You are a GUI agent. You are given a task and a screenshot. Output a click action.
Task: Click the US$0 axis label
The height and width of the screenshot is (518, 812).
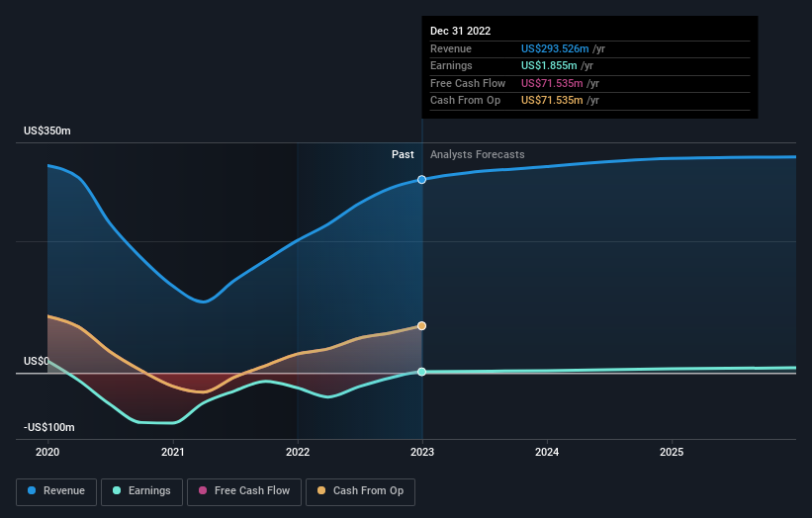37,361
